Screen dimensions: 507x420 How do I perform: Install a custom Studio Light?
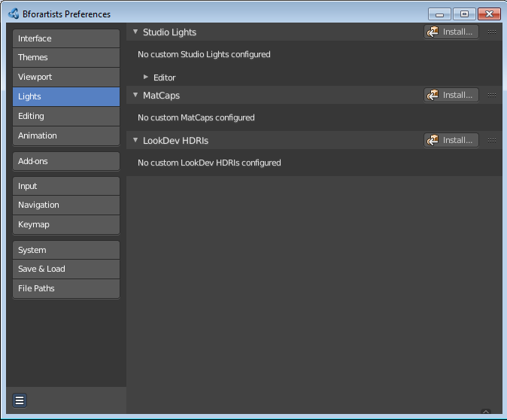coord(451,32)
